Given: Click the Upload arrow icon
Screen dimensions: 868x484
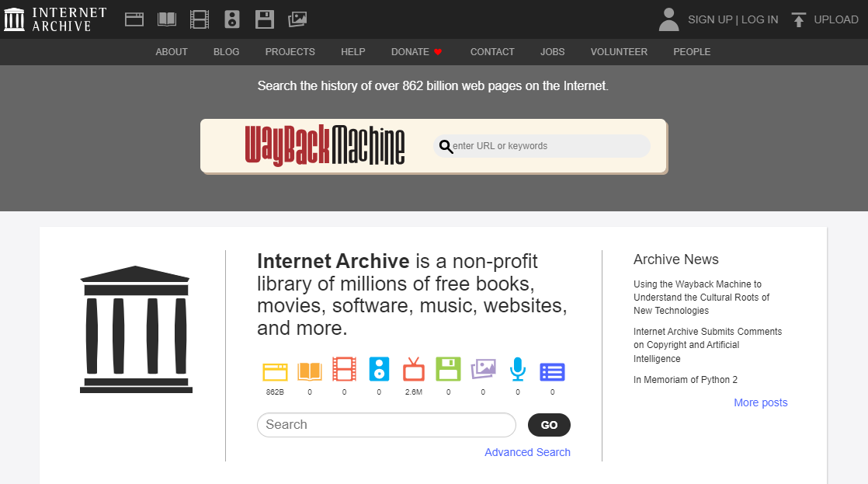Looking at the screenshot, I should (798, 19).
